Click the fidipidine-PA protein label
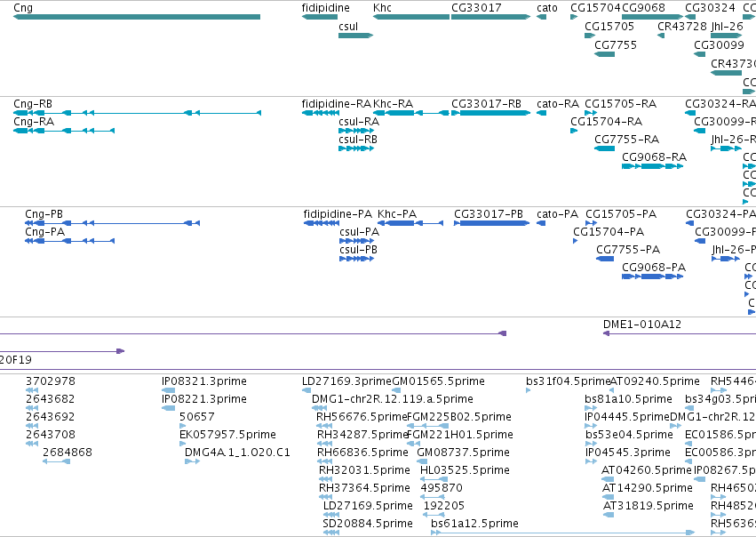 tap(338, 214)
